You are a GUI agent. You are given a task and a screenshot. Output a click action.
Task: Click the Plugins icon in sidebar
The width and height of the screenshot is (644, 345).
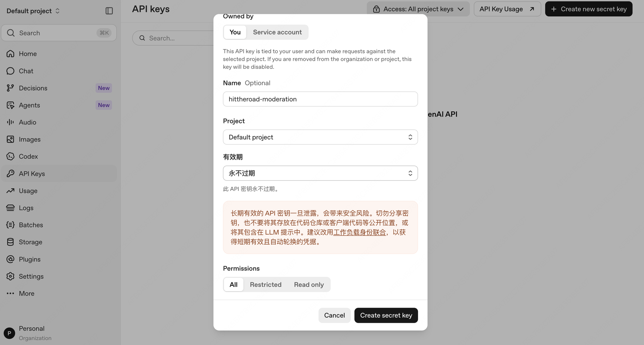coord(10,259)
